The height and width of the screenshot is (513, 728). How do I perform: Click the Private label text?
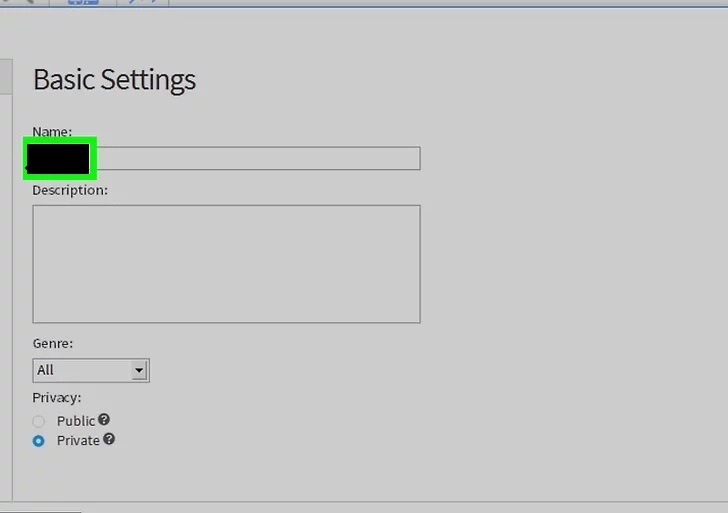(78, 441)
